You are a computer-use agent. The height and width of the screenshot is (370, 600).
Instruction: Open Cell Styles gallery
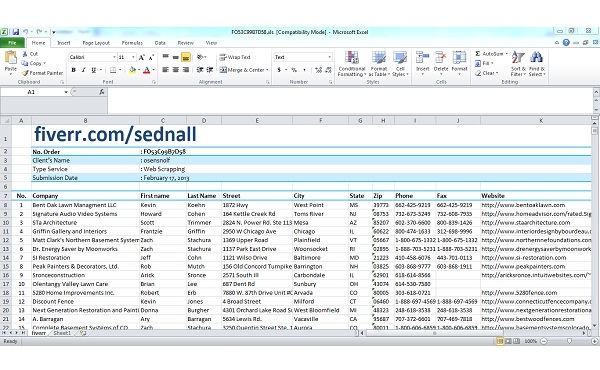[x=400, y=64]
